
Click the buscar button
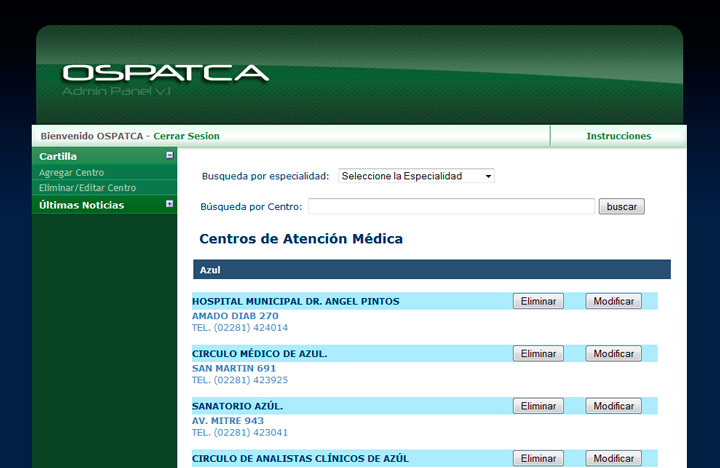point(622,207)
